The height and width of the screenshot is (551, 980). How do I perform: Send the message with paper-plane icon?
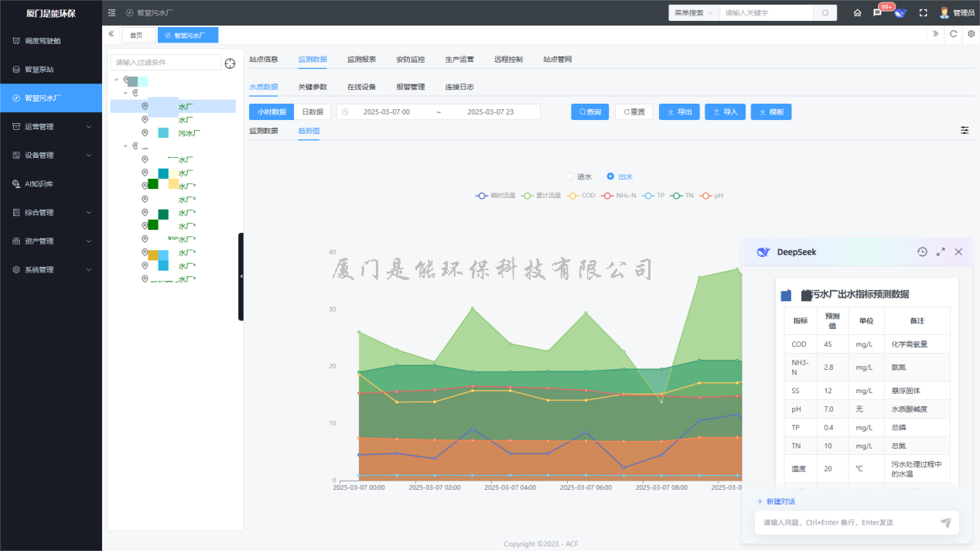coord(945,522)
